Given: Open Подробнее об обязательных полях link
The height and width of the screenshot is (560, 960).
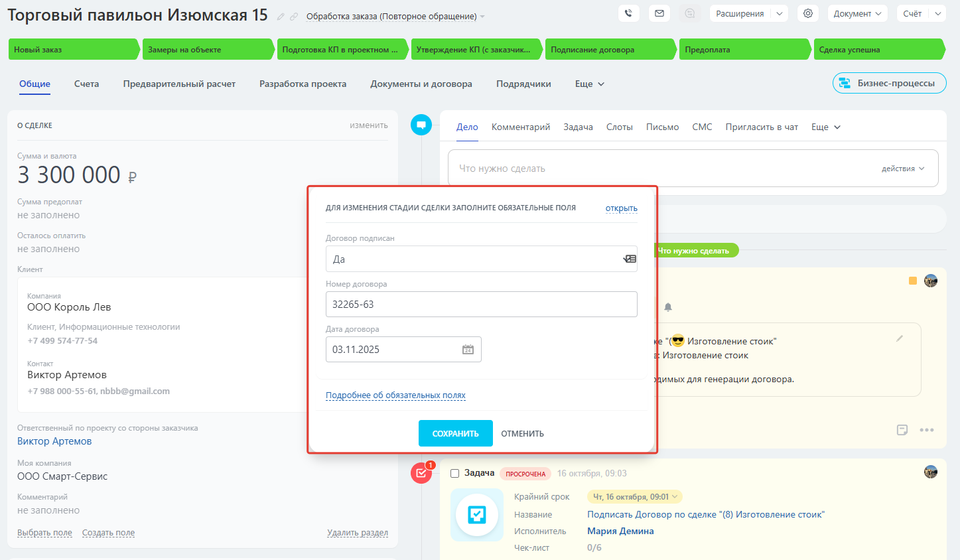Looking at the screenshot, I should 395,395.
